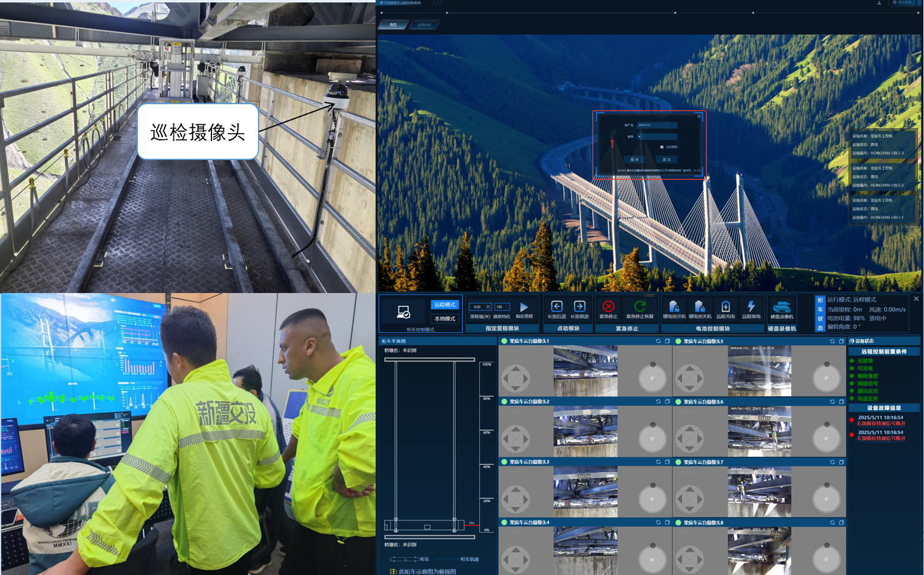
Task: Open the 速度档位 speed gear dropdown
Action: coord(502,307)
